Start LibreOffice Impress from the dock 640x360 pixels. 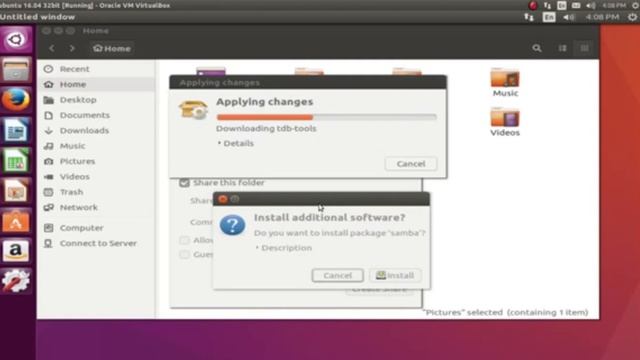coord(16,191)
